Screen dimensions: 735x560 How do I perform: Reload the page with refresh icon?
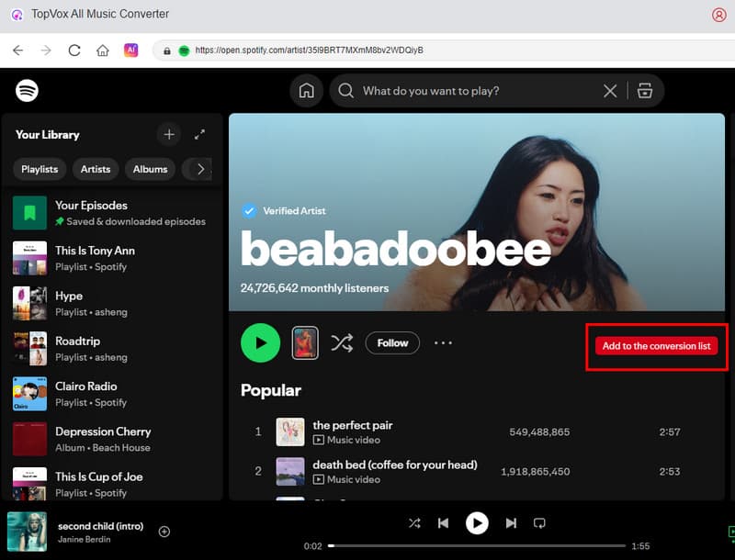pyautogui.click(x=74, y=50)
